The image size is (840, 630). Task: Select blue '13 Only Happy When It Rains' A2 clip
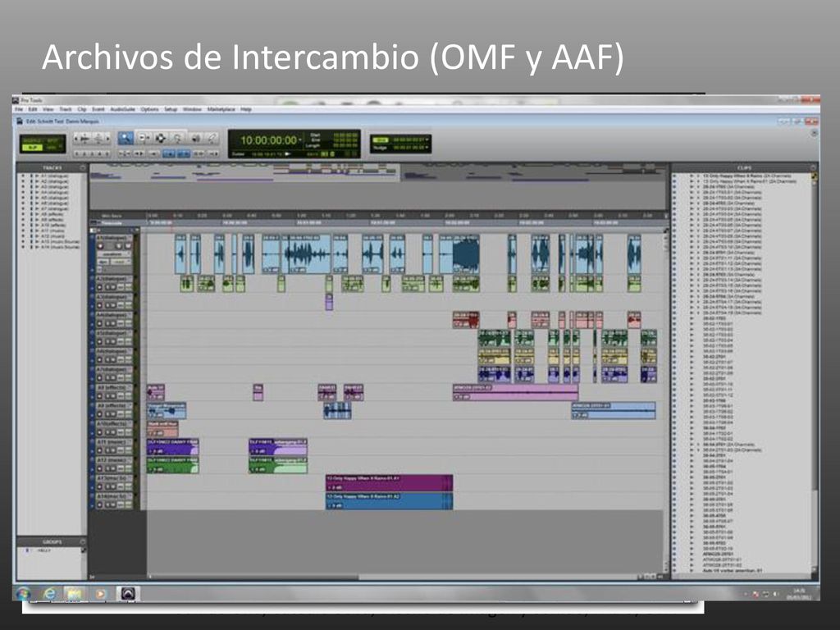(x=389, y=500)
